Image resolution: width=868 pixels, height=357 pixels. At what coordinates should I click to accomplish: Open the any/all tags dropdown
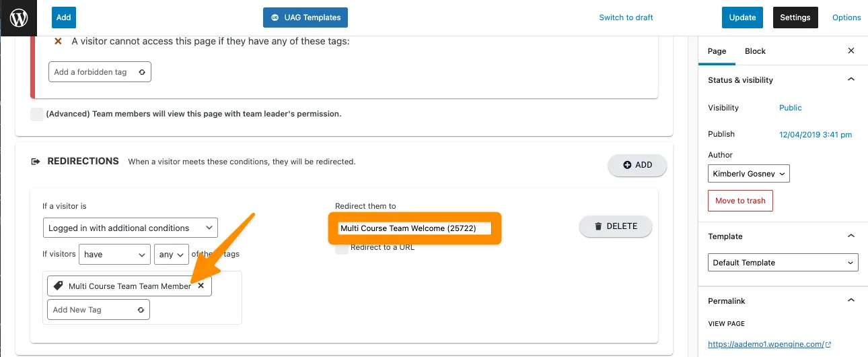pos(171,255)
